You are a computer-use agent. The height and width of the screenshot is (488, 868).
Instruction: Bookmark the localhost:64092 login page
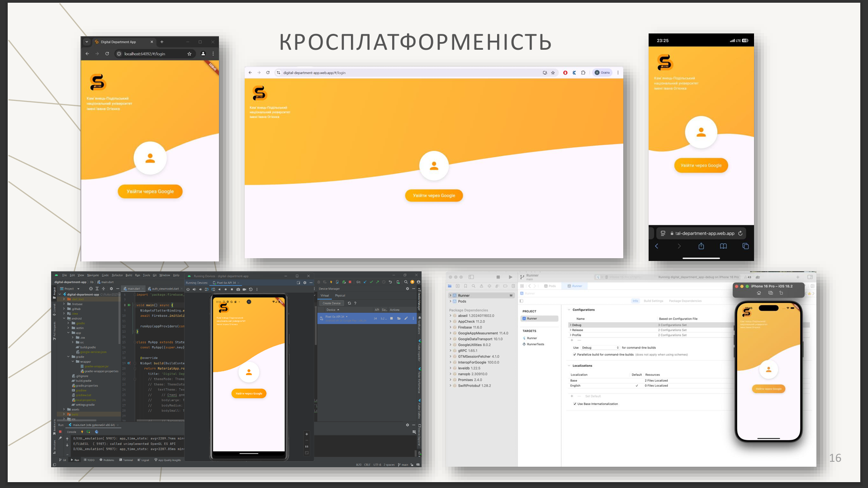(190, 54)
